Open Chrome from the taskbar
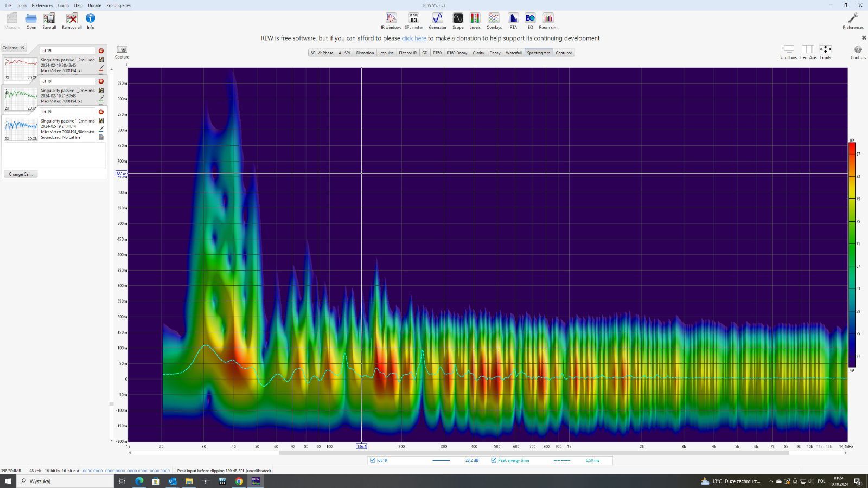Viewport: 868px width, 488px height. tap(239, 481)
